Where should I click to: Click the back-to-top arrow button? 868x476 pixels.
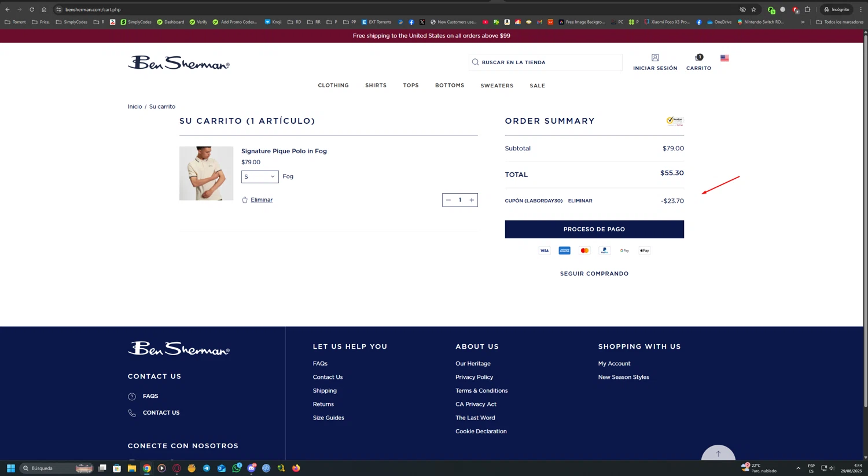pos(718,453)
